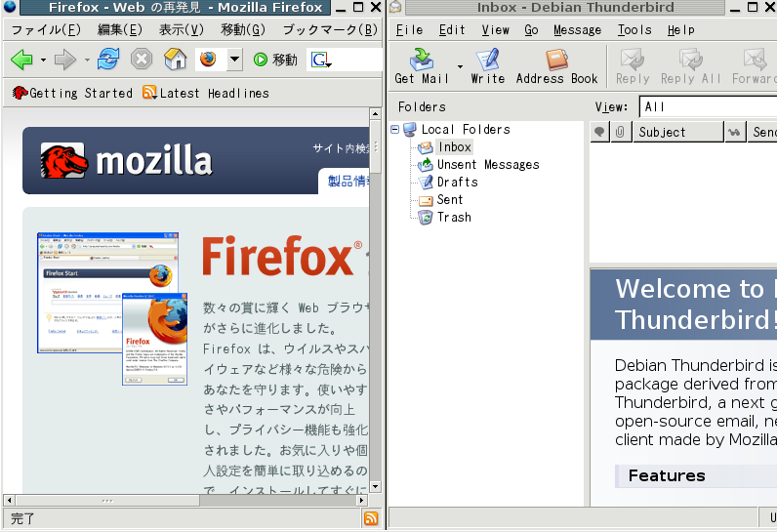Open the View menu in Thunderbird
This screenshot has width=777, height=532.
[x=496, y=30]
